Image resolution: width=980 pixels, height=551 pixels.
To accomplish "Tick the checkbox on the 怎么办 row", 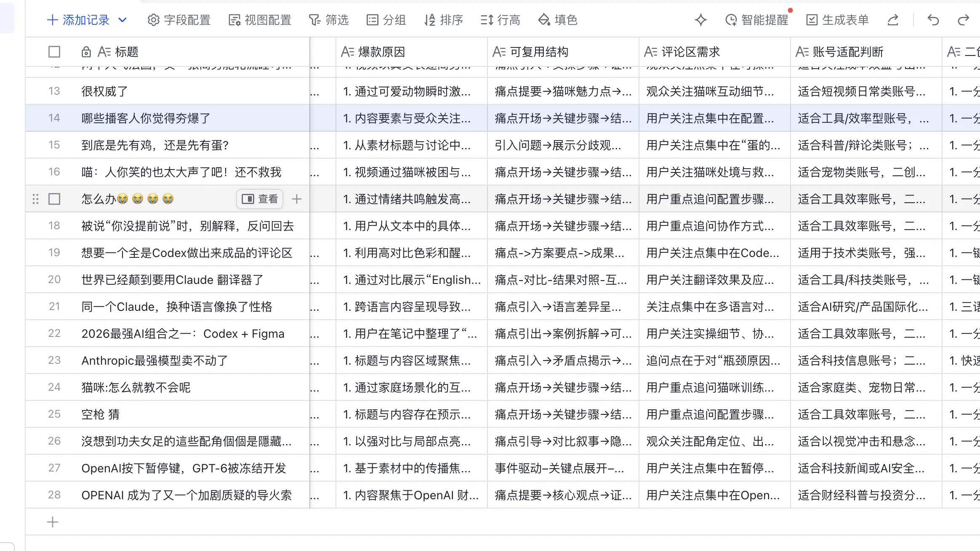I will point(54,199).
